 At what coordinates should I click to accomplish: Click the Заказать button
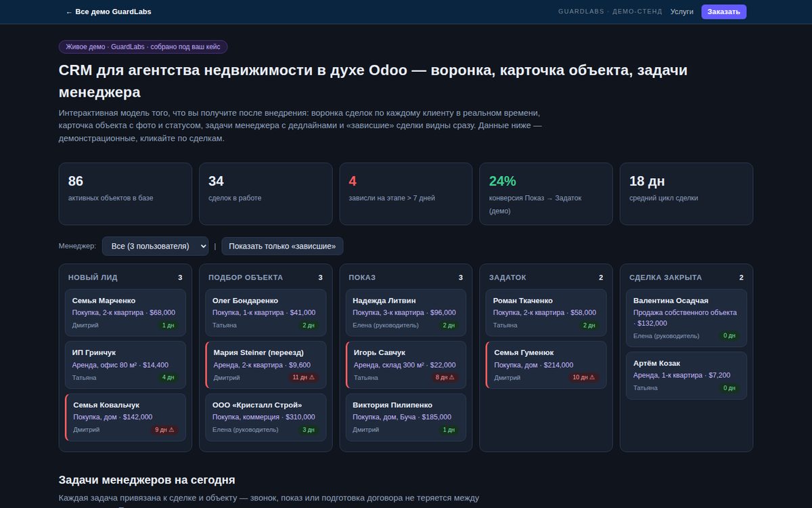(x=724, y=12)
